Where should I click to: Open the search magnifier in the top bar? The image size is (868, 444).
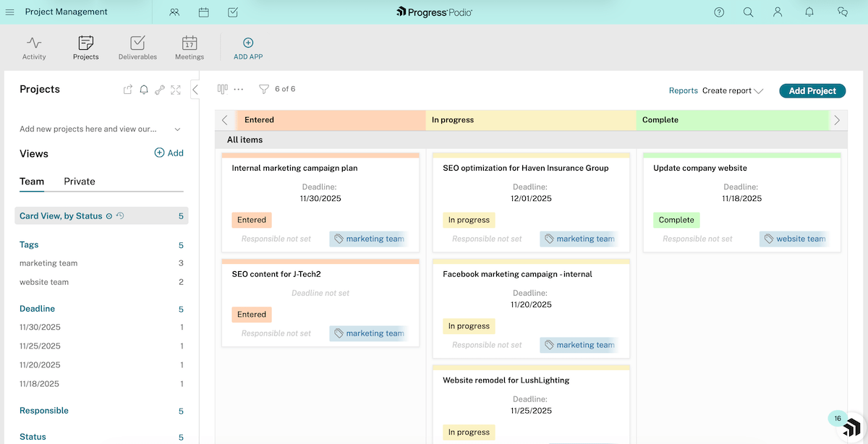click(x=748, y=12)
